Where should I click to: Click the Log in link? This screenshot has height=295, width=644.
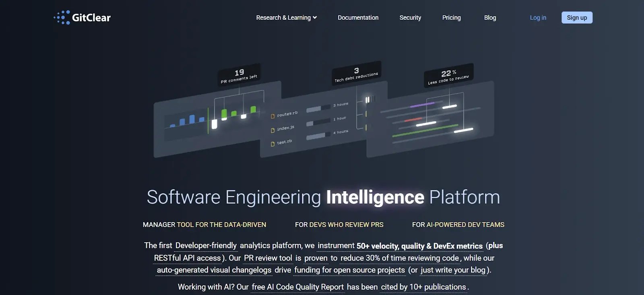point(538,18)
